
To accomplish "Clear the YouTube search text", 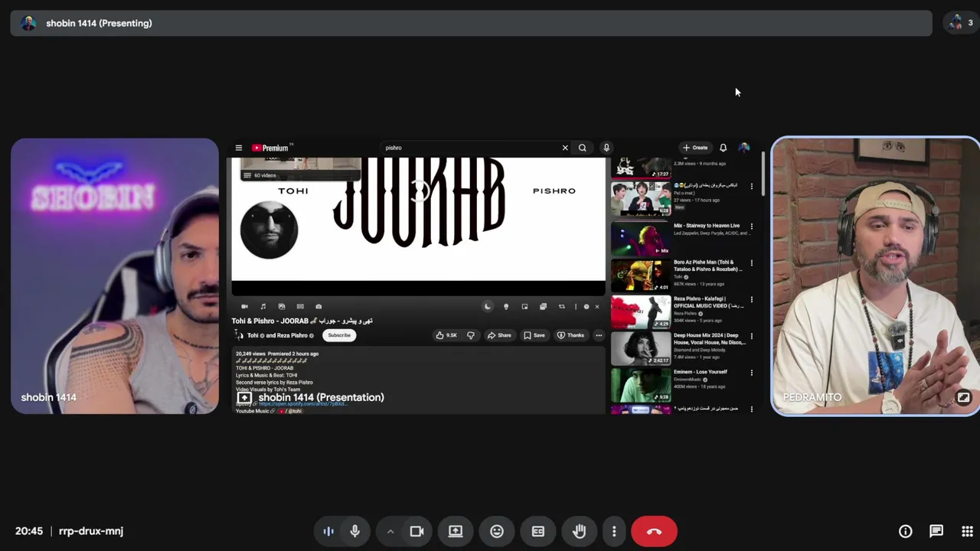I will click(x=565, y=148).
